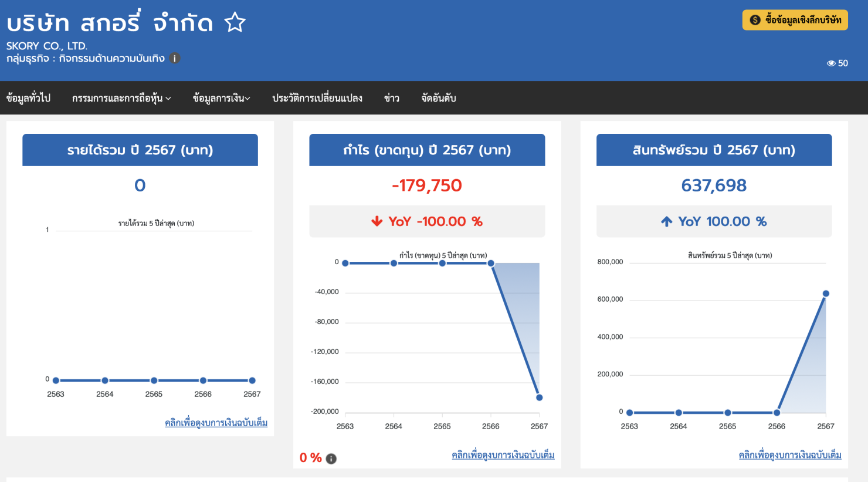Select the จัดอันดับ menu item

pos(438,98)
